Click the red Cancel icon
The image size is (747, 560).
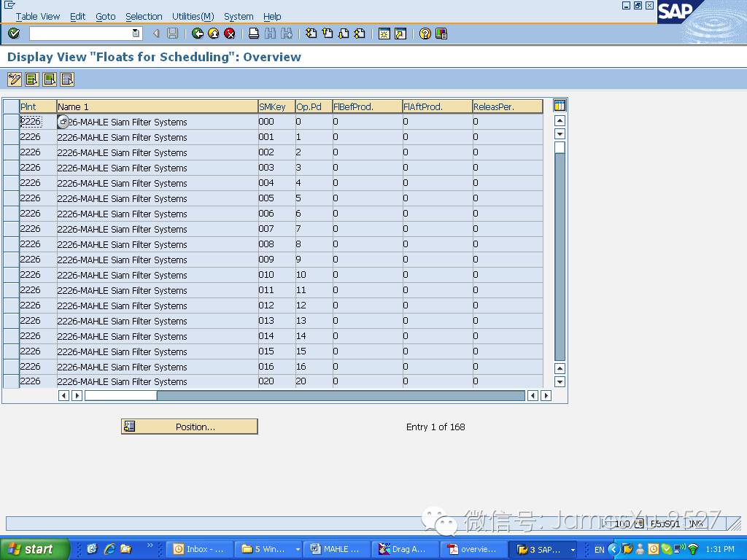point(230,34)
